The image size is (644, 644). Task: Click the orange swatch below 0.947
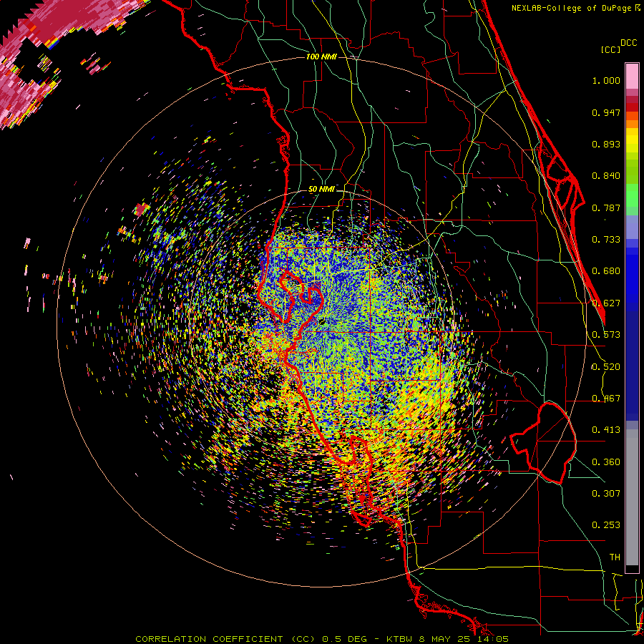point(632,123)
